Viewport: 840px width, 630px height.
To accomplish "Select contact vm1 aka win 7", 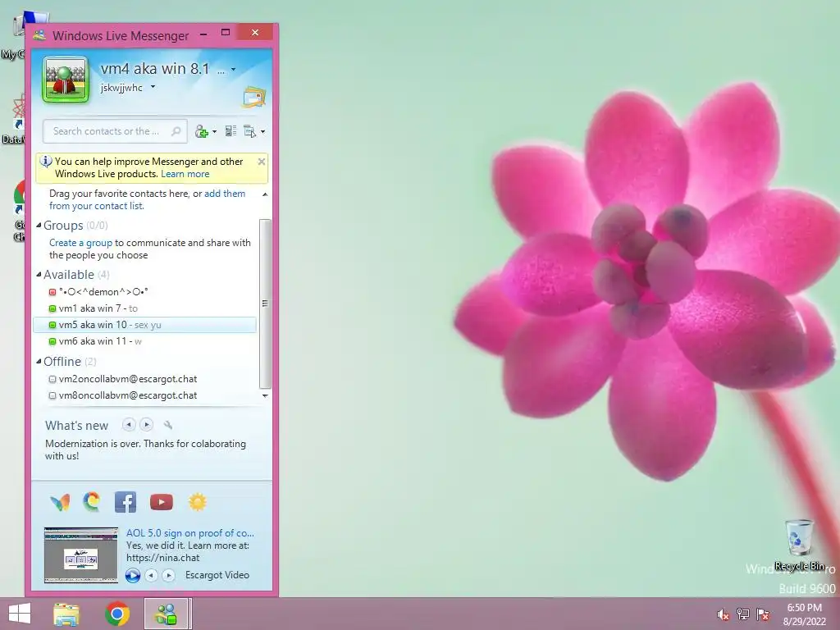I will [x=144, y=308].
